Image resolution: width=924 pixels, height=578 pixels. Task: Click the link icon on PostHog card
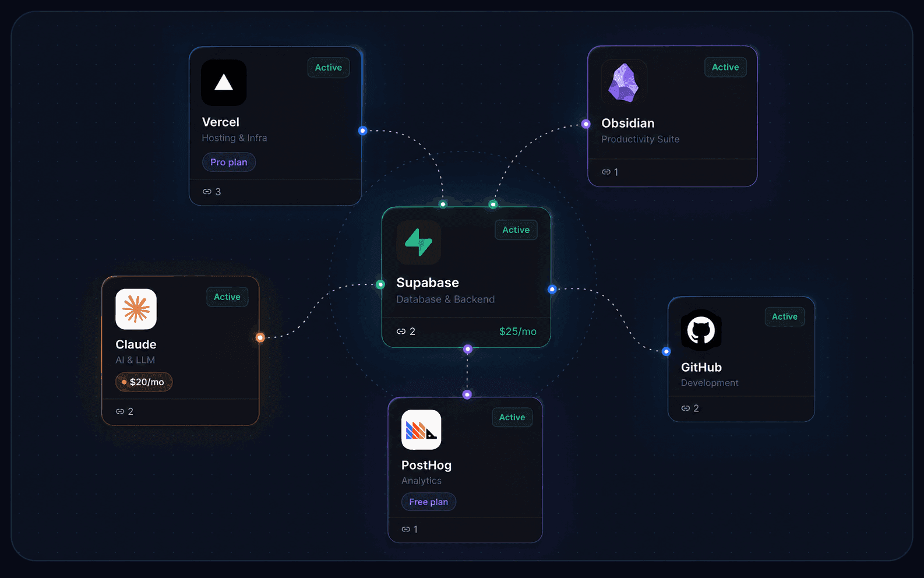click(406, 529)
